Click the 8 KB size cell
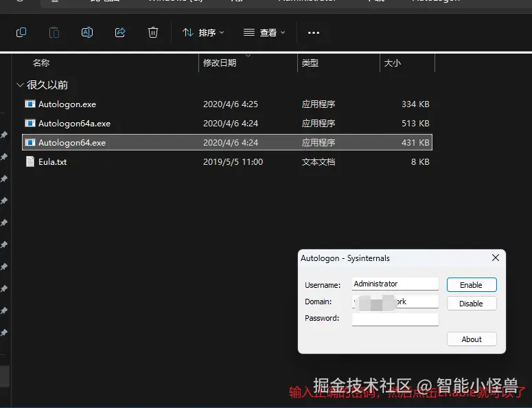Screen dimensions: 532x408 (420, 162)
